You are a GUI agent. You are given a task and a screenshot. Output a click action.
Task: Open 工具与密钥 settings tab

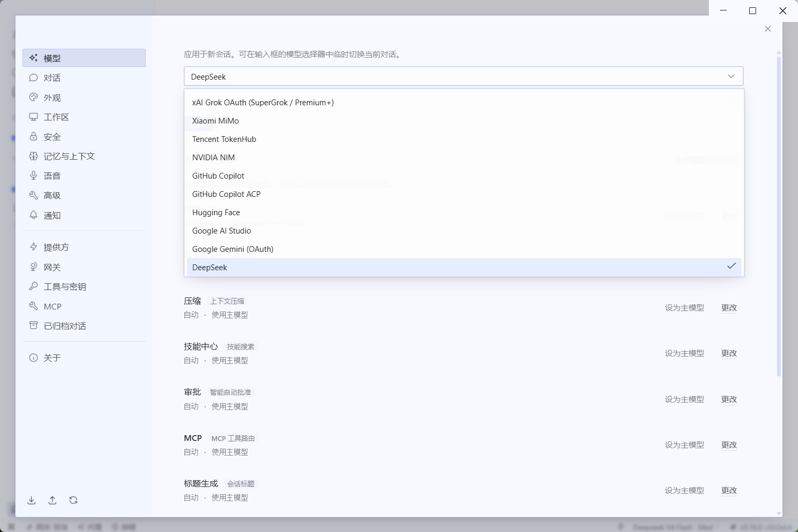point(84,286)
